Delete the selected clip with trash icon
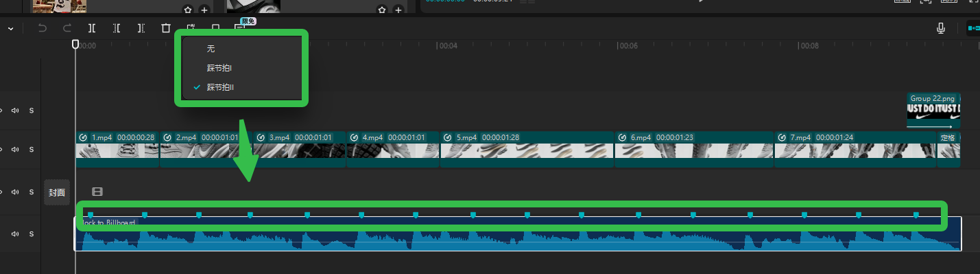The image size is (980, 274). click(x=166, y=28)
